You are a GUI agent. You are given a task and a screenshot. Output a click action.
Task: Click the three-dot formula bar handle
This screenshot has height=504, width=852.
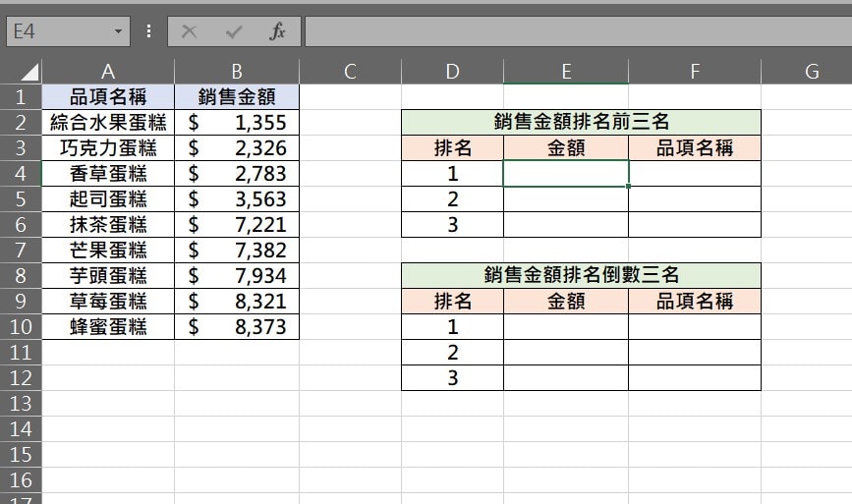click(149, 31)
